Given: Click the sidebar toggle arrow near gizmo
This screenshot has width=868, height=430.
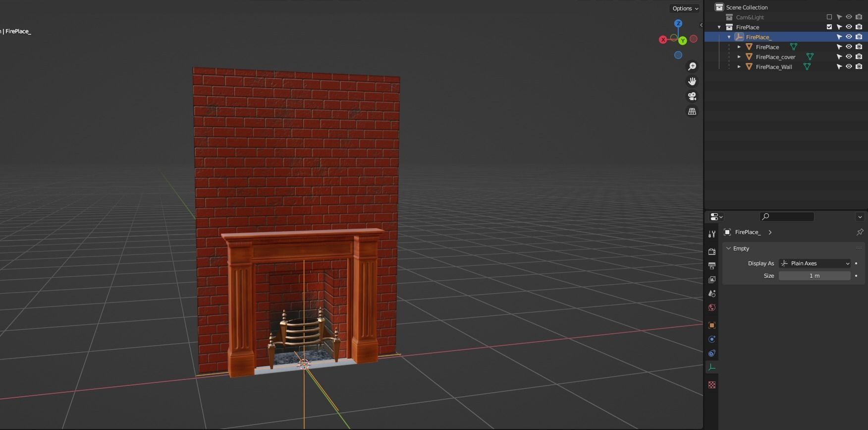Looking at the screenshot, I should coord(701,25).
